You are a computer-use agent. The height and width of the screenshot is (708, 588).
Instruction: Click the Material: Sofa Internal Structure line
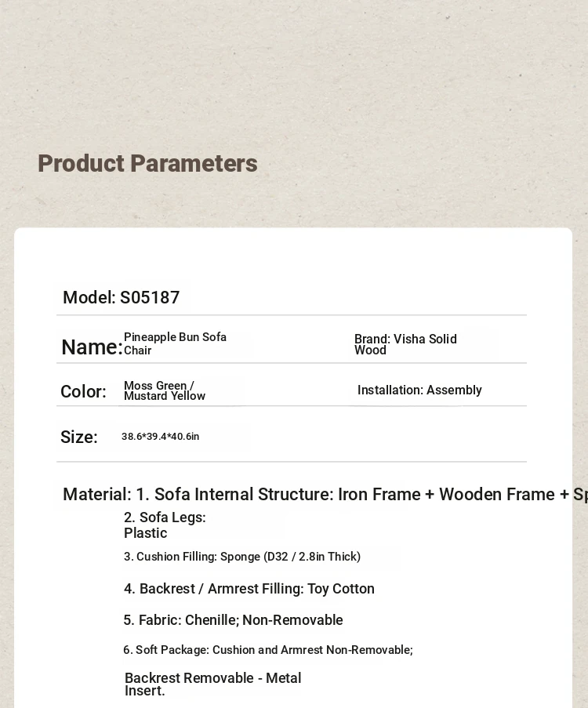[325, 495]
